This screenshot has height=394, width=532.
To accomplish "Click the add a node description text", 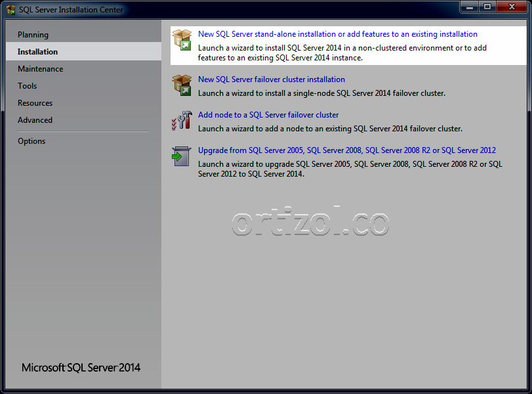I will [330, 129].
